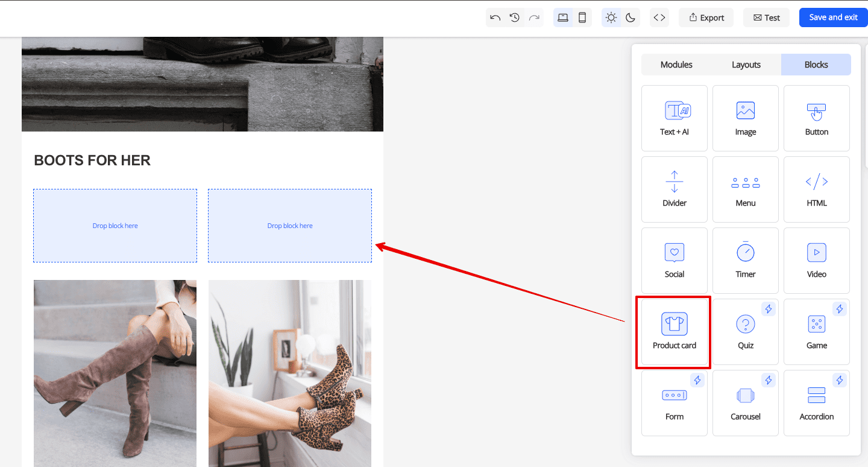Click lightning badge on Quiz block

769,309
